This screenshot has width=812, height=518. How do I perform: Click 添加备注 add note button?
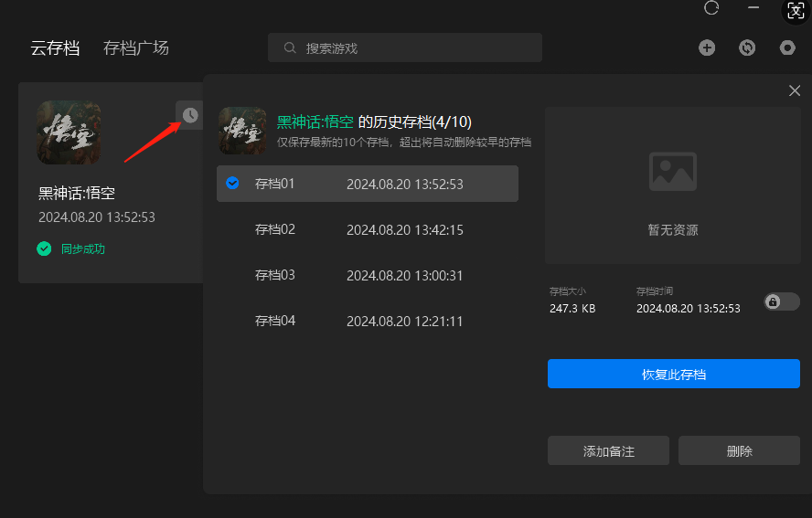coord(608,450)
